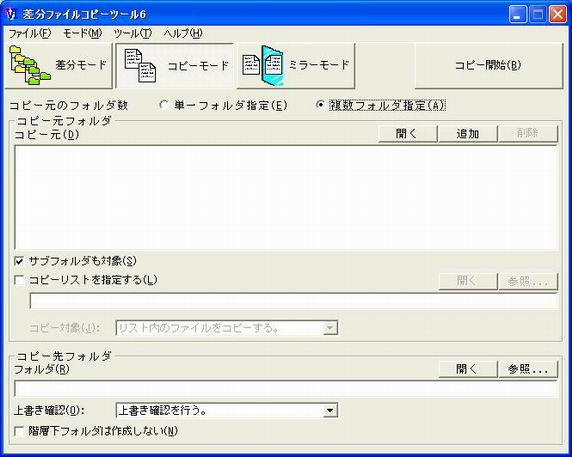The width and height of the screenshot is (572, 457).
Task: Open the モード menu
Action: point(82,34)
